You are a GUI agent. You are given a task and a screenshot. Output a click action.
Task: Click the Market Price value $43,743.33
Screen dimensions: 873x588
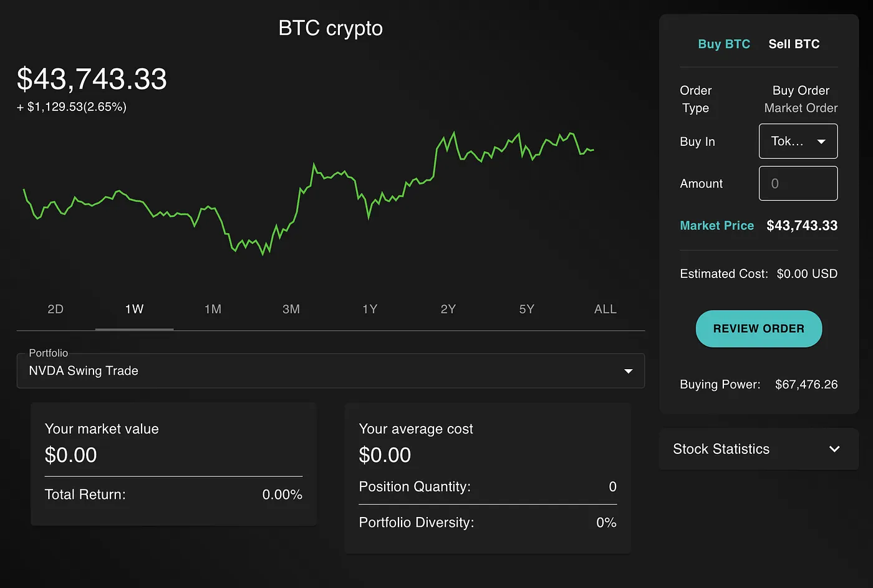point(802,226)
